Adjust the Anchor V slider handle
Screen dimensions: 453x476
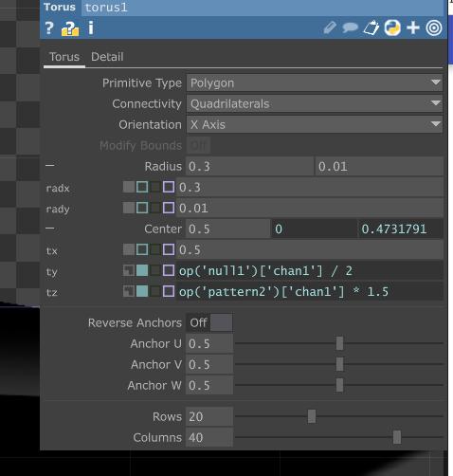pos(339,364)
